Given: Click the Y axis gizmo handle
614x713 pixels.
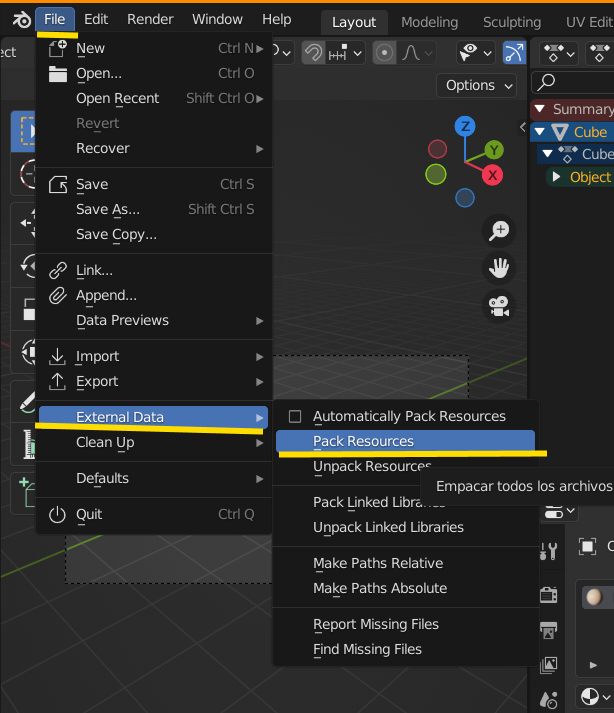Looking at the screenshot, I should [494, 150].
